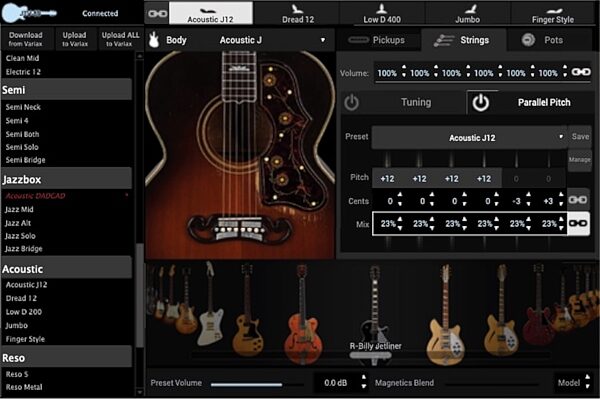Switch to the Acoustic J12 preset tab
Viewport: 600px width, 399px height.
click(x=210, y=13)
